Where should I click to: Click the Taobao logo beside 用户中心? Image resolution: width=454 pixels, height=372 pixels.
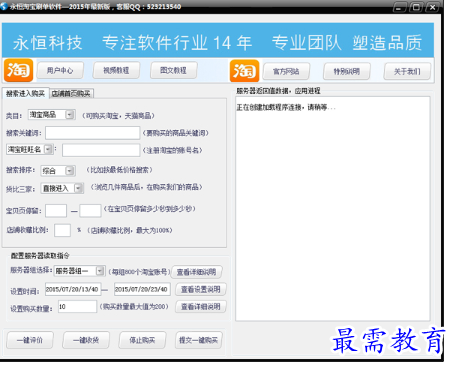coord(18,70)
